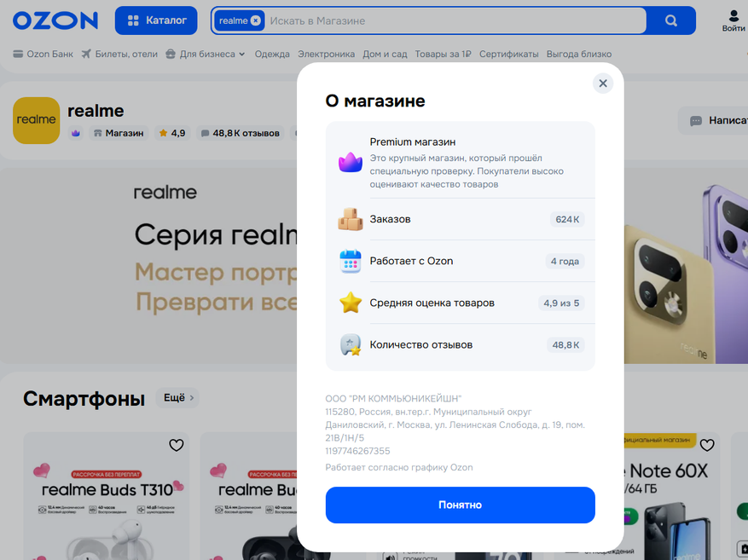Open Товары за 1₽ section

tap(443, 54)
